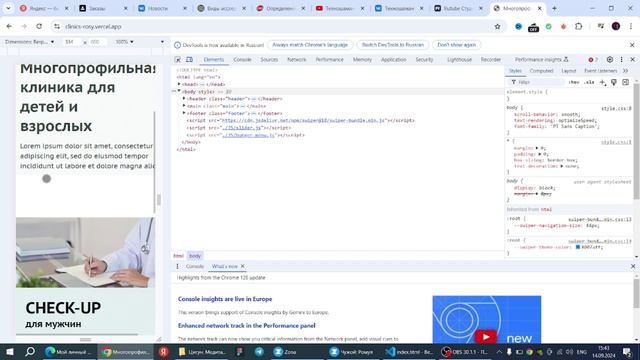Toggle the device toolbar icon
Image resolution: width=640 pixels, height=360 pixels.
pyautogui.click(x=189, y=60)
